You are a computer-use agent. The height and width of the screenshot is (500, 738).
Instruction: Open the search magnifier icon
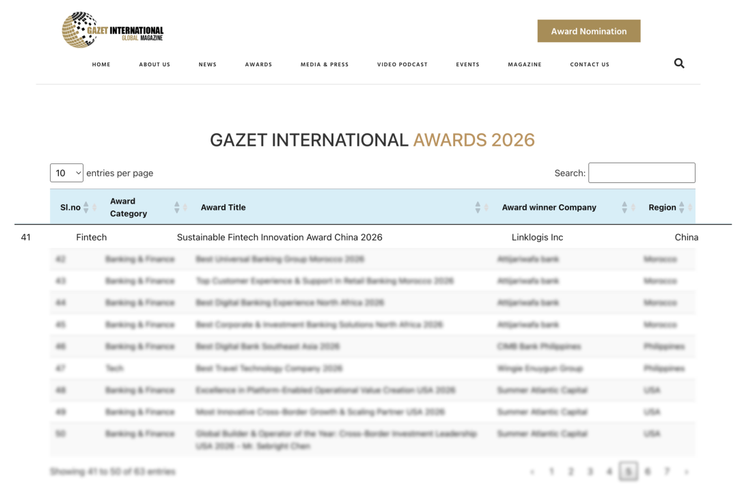point(679,63)
